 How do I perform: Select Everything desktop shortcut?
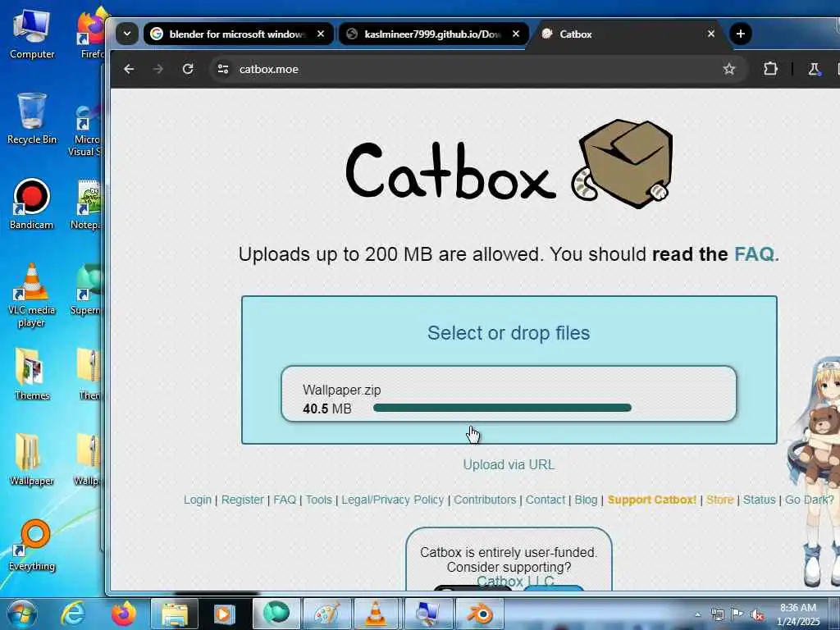pos(32,546)
